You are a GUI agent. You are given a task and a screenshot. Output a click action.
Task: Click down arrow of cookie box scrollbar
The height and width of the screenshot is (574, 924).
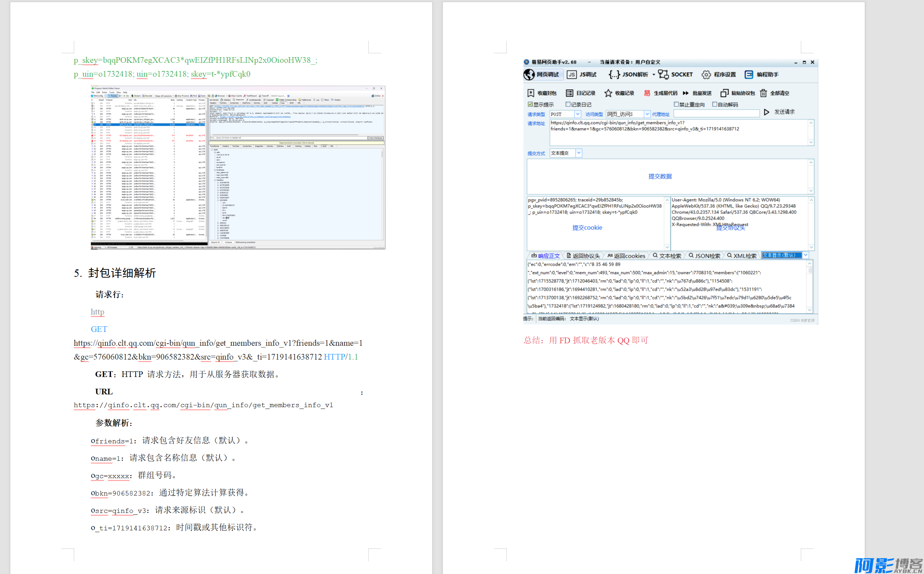(x=667, y=247)
